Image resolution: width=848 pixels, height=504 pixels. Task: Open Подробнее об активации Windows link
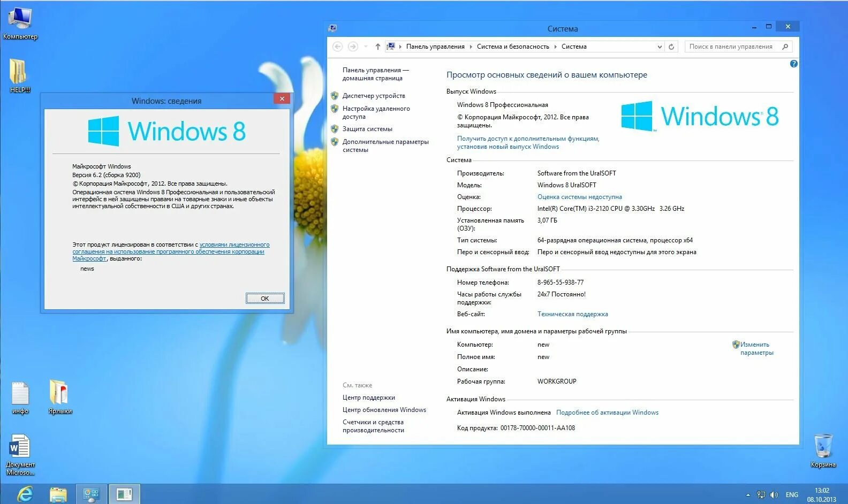tap(607, 413)
